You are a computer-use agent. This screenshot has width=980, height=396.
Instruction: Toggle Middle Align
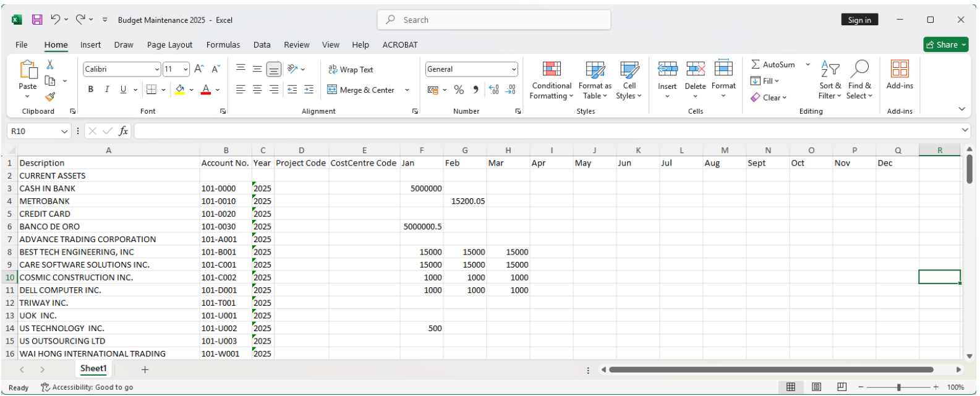tap(257, 69)
